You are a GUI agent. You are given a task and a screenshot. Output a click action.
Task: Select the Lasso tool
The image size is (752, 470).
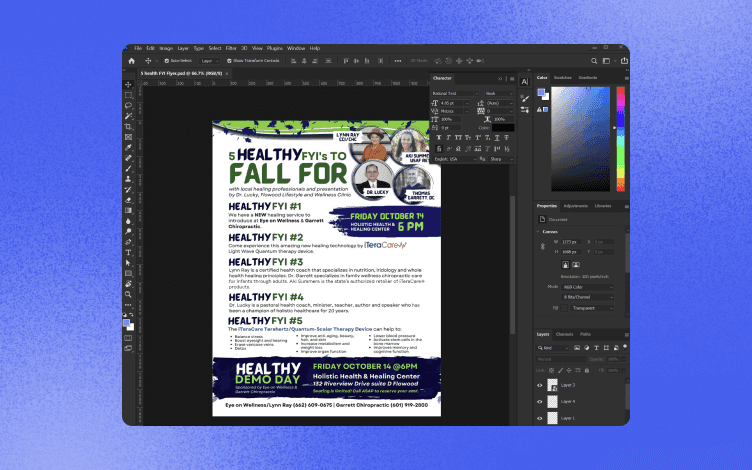(128, 106)
